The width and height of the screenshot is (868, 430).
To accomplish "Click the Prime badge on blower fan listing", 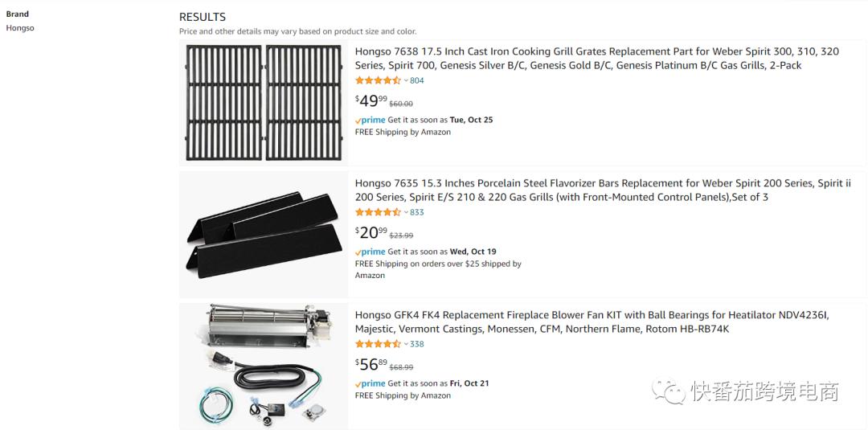I will [x=371, y=383].
